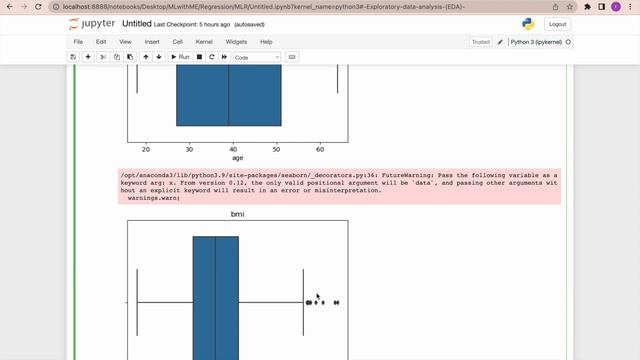Copy selected cells from the toolbar
640x360 pixels.
pyautogui.click(x=117, y=57)
